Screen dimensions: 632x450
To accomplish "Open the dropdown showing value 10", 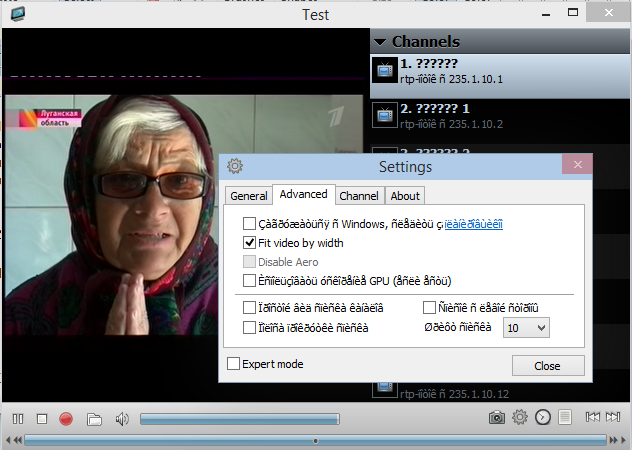I will click(526, 327).
